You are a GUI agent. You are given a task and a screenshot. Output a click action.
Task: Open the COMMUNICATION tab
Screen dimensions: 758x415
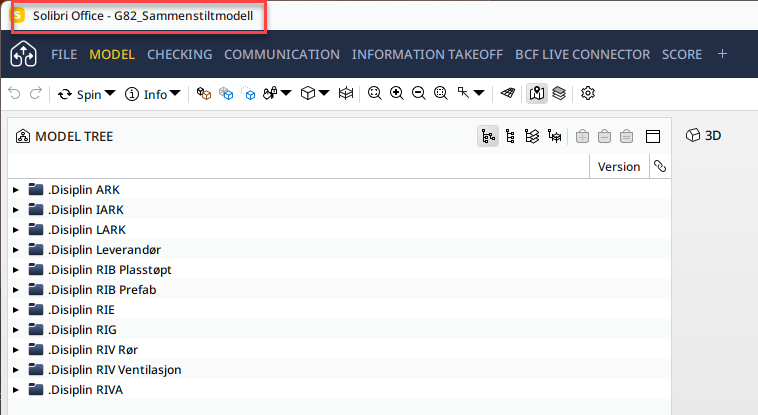(x=282, y=55)
